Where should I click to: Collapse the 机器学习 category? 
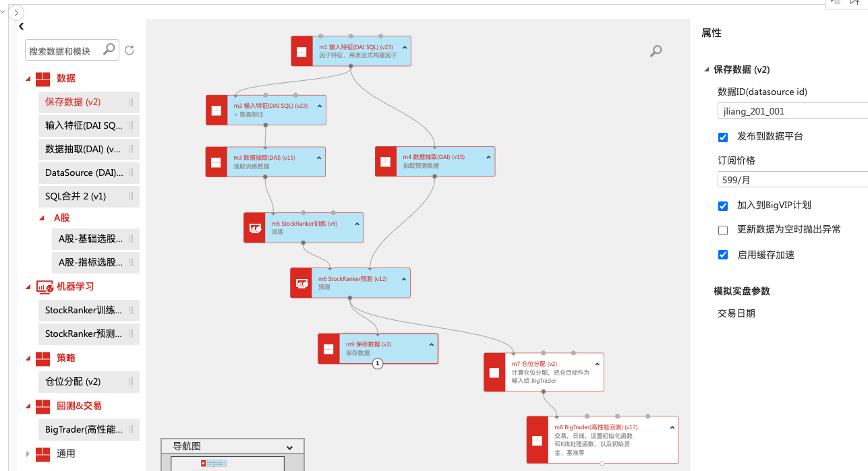click(x=28, y=287)
